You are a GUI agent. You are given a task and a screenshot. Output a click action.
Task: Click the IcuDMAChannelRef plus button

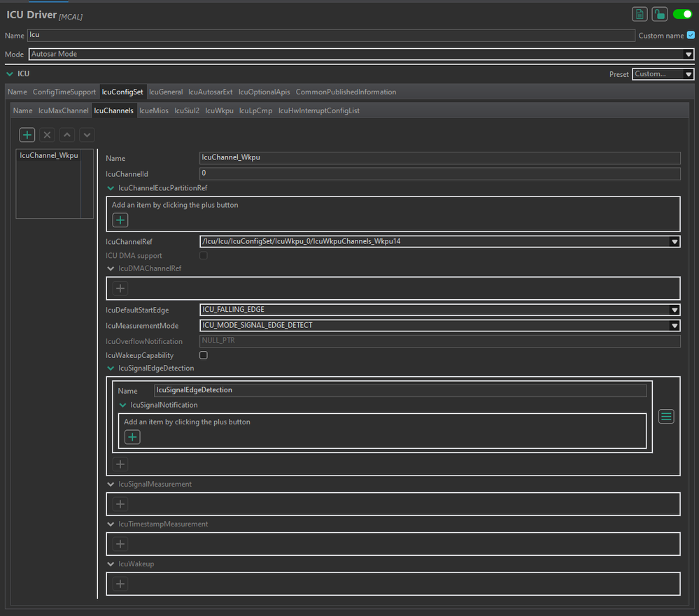click(x=120, y=289)
